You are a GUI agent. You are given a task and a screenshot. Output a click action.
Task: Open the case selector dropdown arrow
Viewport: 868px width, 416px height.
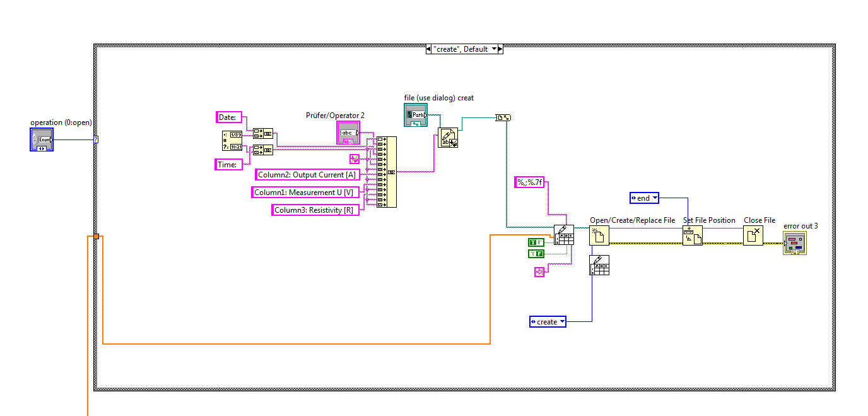pyautogui.click(x=494, y=49)
